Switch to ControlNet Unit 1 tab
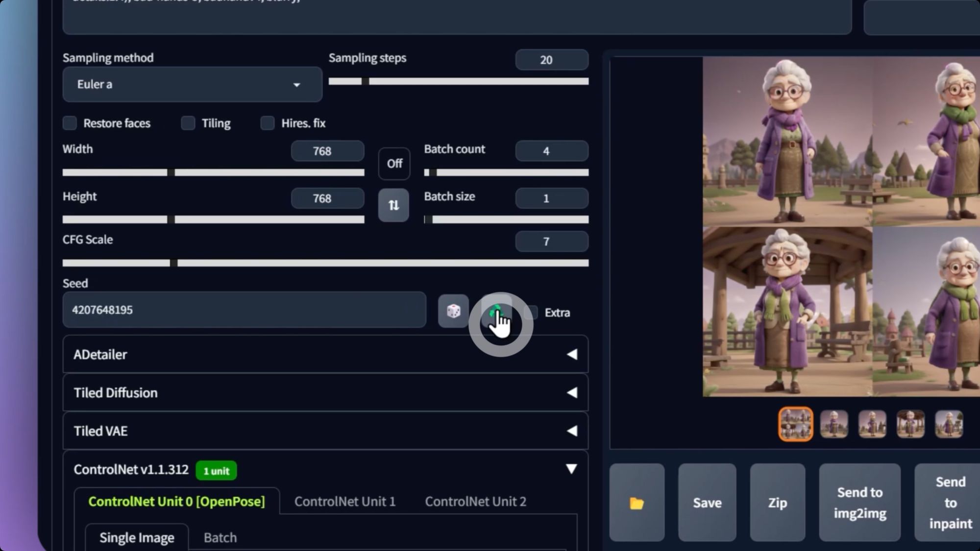The width and height of the screenshot is (980, 551). click(344, 502)
